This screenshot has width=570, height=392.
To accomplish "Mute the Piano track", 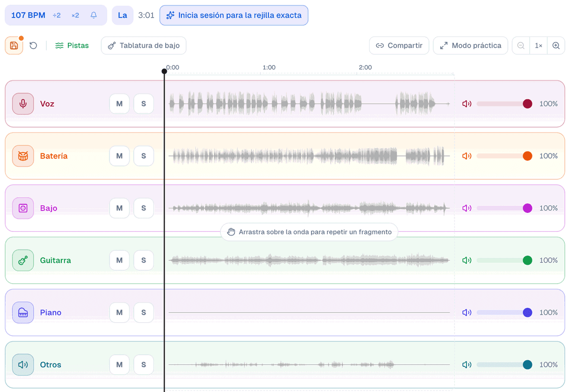I will click(x=120, y=313).
